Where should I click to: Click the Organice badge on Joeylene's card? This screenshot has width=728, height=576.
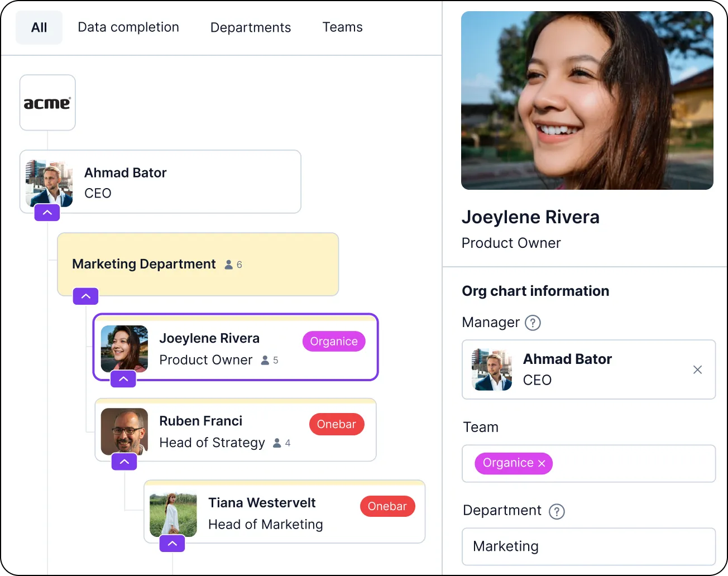pos(334,342)
